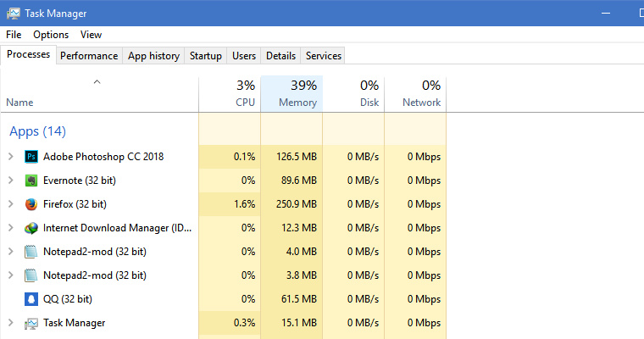This screenshot has height=339, width=644.
Task: Open the Options menu
Action: click(51, 35)
